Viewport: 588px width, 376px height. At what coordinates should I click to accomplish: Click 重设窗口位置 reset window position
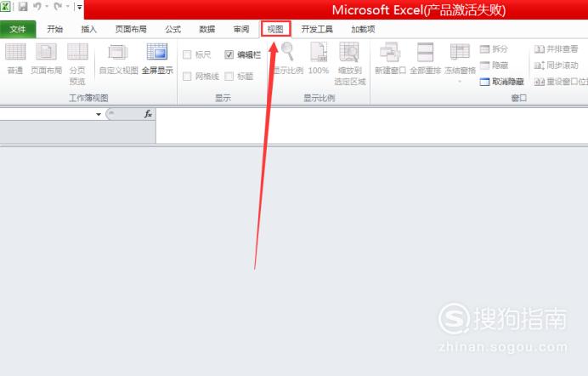pyautogui.click(x=561, y=82)
